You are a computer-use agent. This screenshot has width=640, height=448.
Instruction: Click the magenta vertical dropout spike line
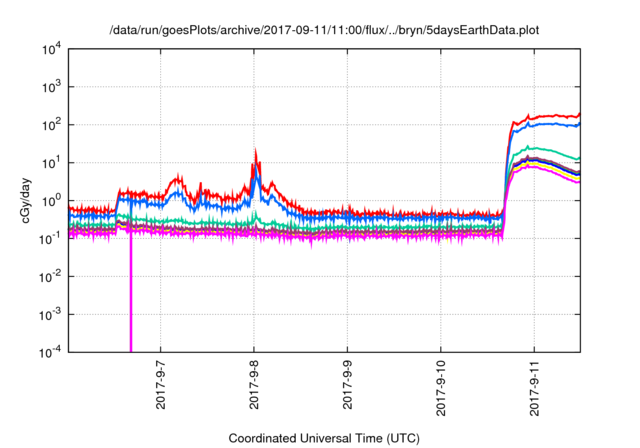[131, 292]
